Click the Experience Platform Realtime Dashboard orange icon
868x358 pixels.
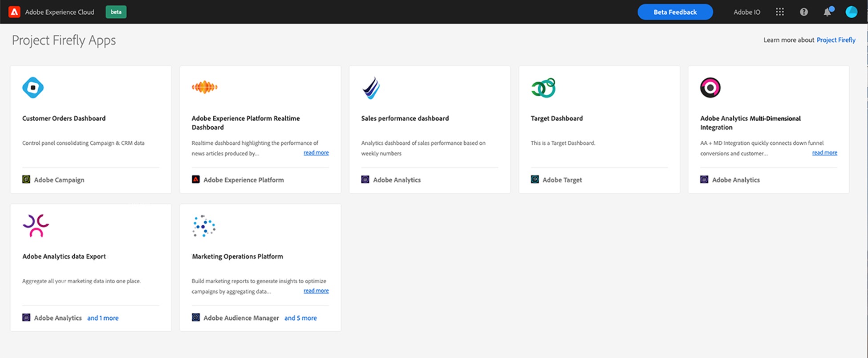tap(205, 87)
